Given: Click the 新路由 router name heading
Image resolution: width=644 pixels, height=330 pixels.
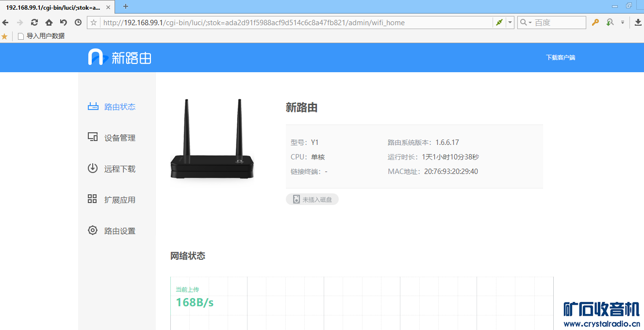Looking at the screenshot, I should [301, 108].
